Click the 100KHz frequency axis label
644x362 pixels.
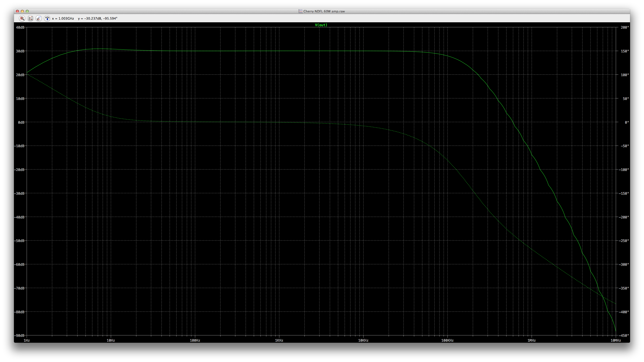(x=447, y=340)
